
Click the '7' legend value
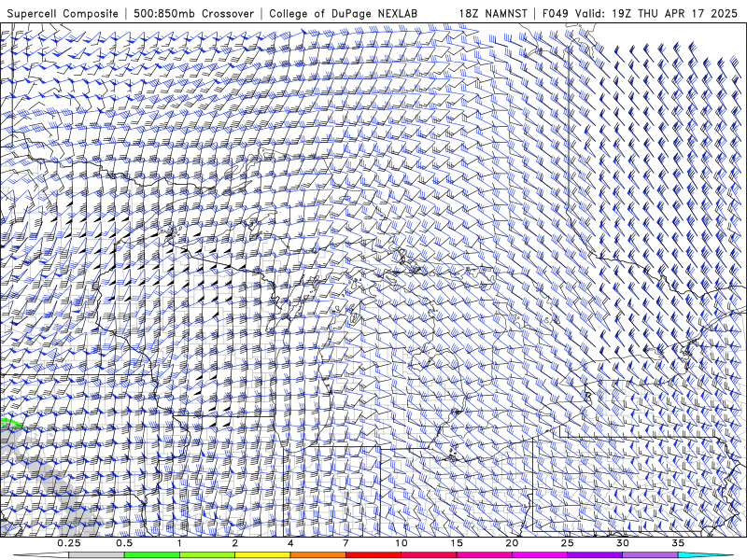(345, 543)
